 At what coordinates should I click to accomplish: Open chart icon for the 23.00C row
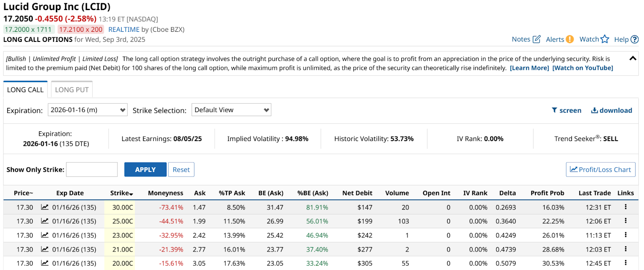point(45,235)
